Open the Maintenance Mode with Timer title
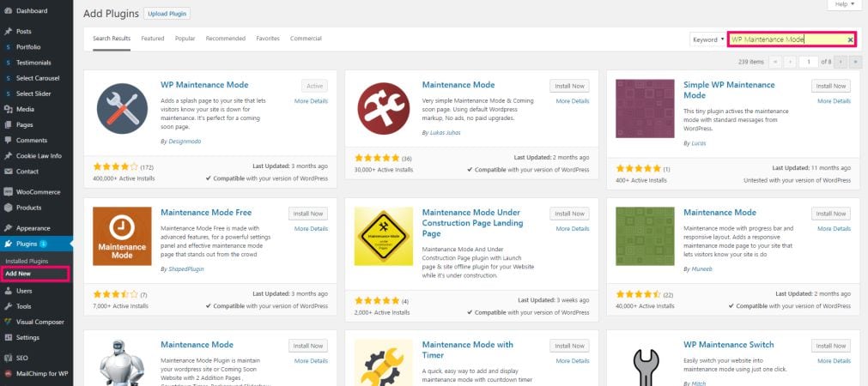 tap(467, 349)
